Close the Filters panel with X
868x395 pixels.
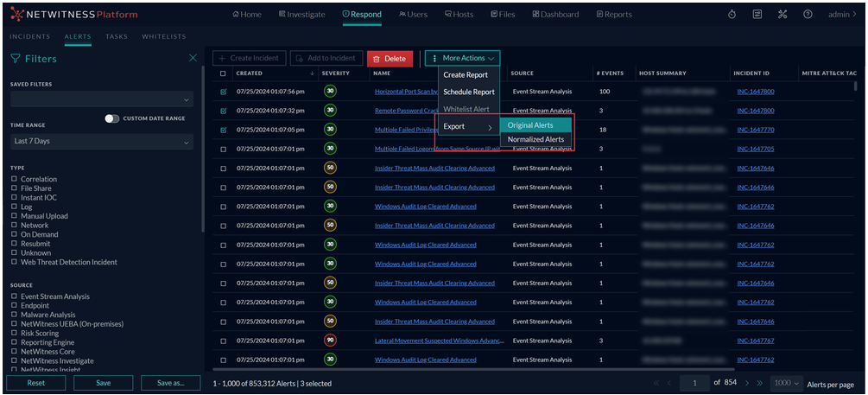click(x=193, y=58)
